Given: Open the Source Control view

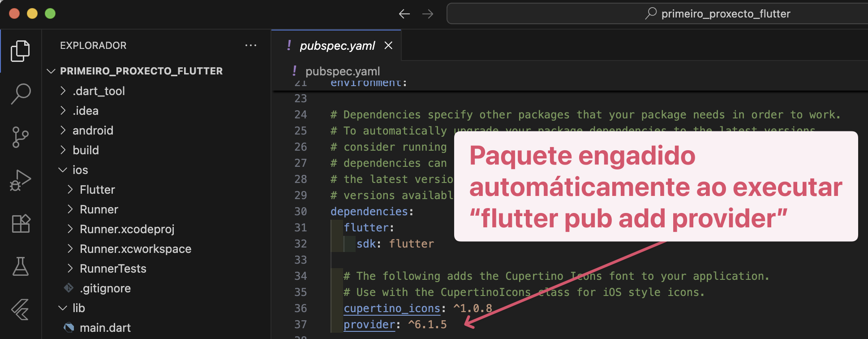Looking at the screenshot, I should [20, 137].
